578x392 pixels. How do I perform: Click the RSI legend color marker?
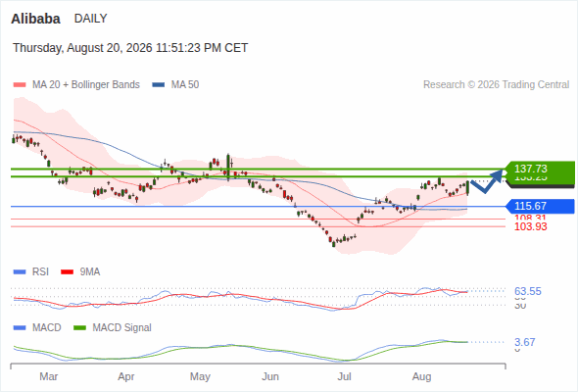click(x=20, y=272)
